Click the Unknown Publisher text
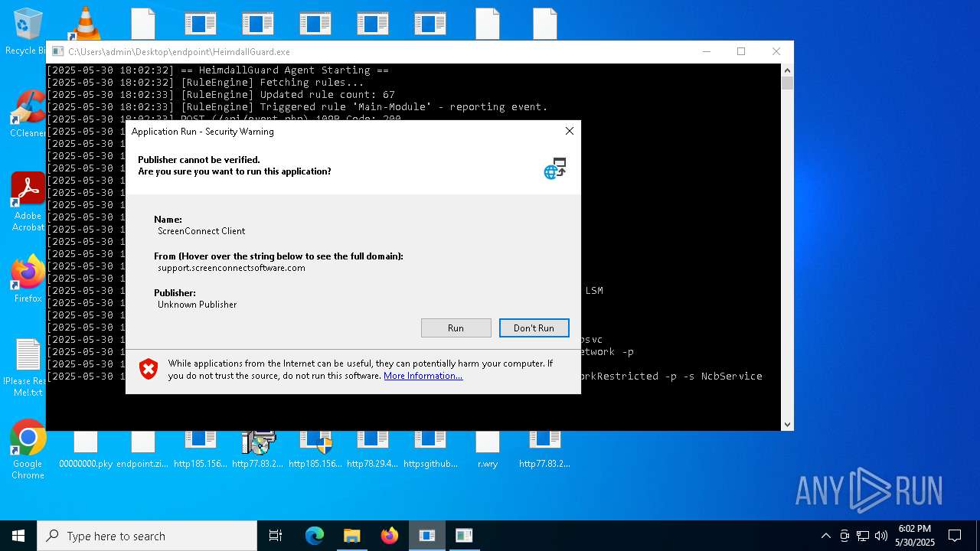 197,305
